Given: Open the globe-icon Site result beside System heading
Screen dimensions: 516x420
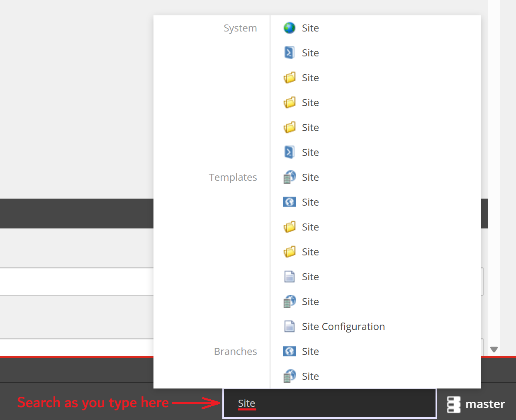Looking at the screenshot, I should pyautogui.click(x=375, y=28).
